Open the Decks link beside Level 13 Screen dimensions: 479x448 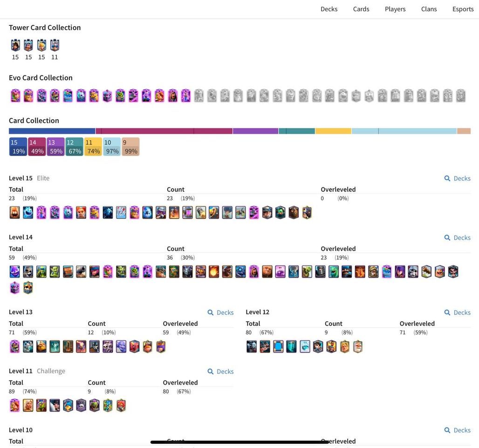[x=220, y=312]
